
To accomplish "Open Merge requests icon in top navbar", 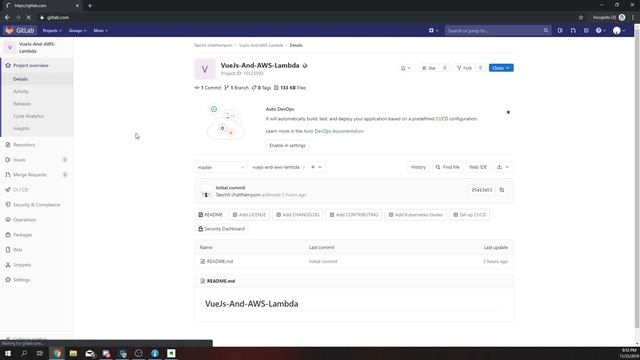I will click(x=573, y=31).
